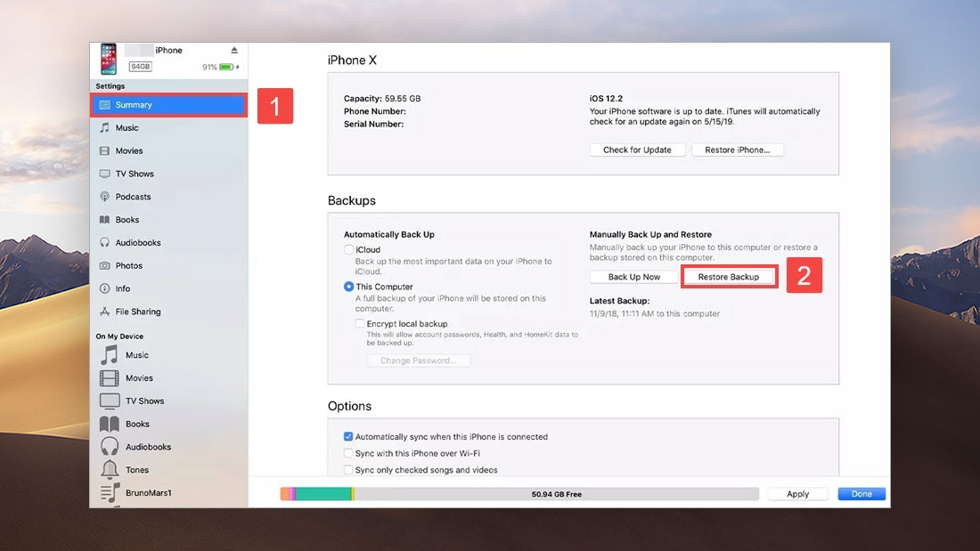980x551 pixels.
Task: Click the Apply button
Action: (797, 493)
